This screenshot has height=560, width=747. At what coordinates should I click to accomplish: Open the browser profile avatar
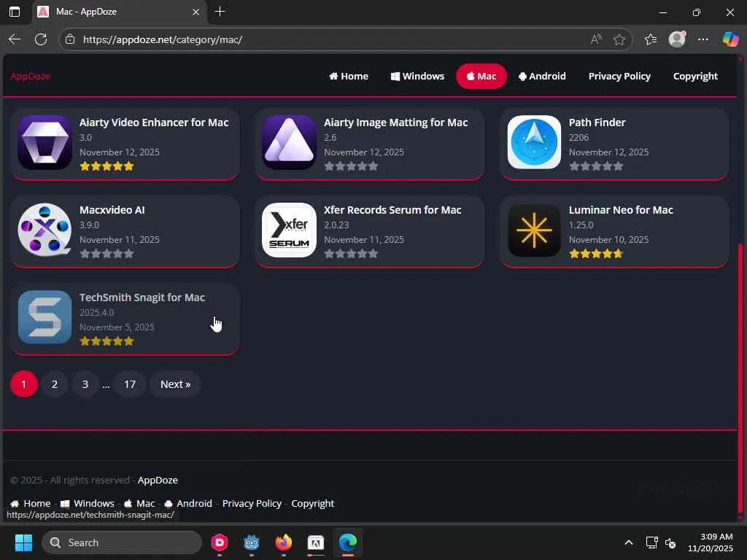(x=677, y=39)
